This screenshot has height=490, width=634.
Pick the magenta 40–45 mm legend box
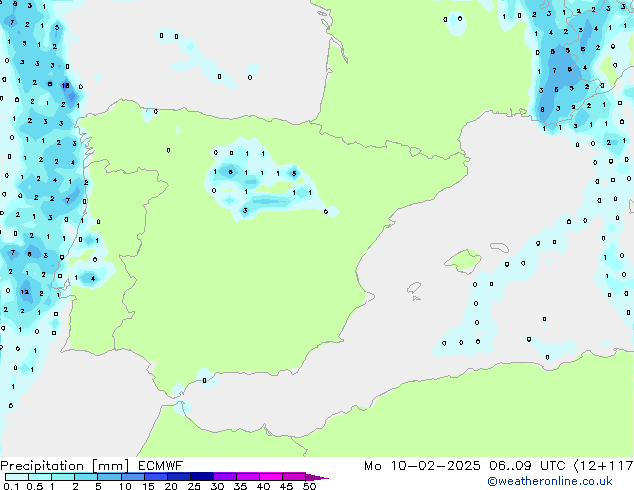tap(271, 477)
